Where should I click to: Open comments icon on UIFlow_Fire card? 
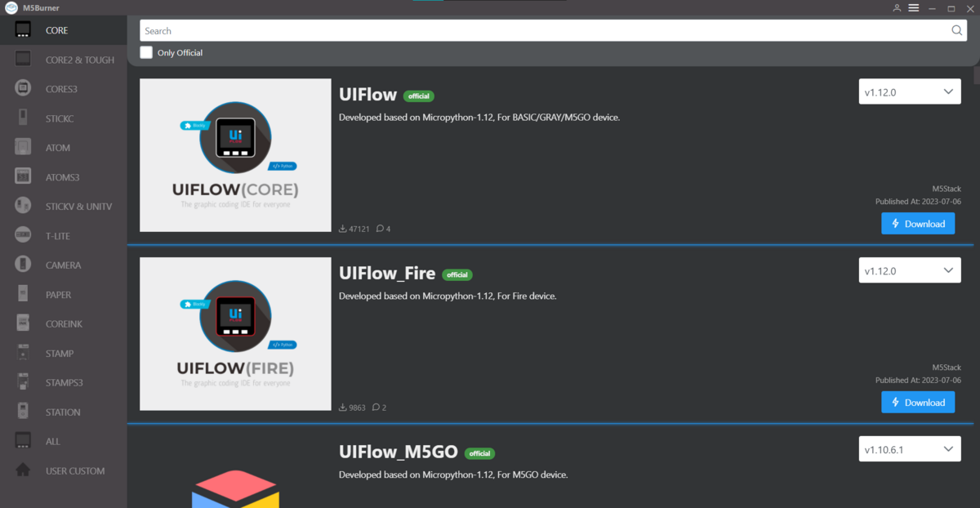point(376,408)
